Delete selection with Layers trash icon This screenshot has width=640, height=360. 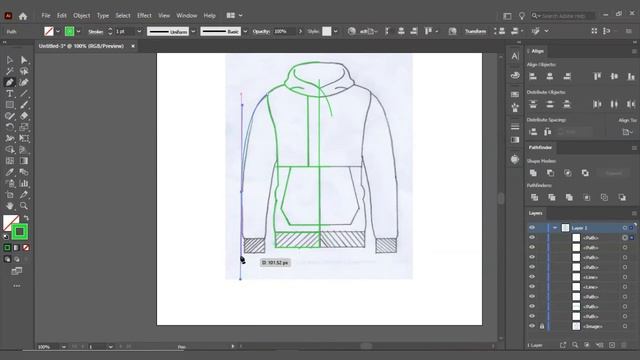tap(624, 345)
